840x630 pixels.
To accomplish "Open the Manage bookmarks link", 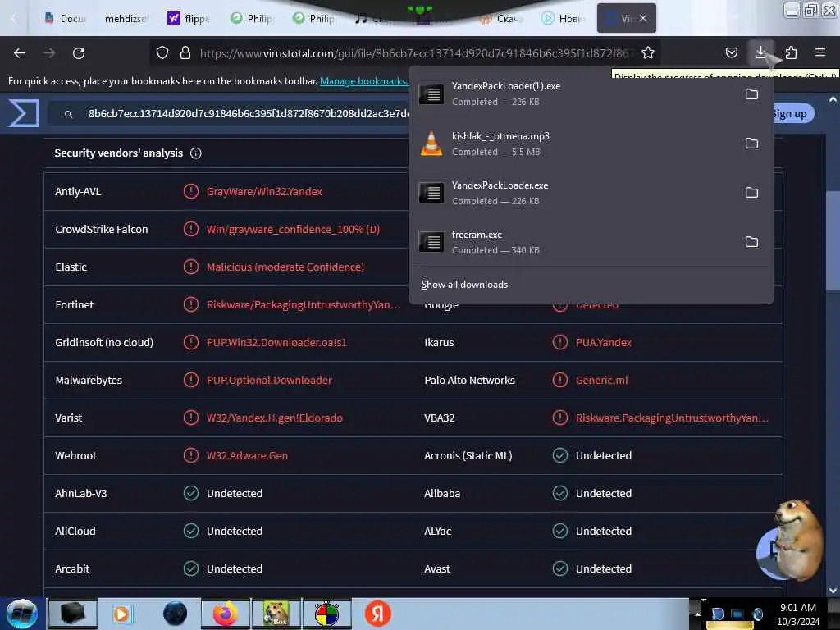I will [x=363, y=81].
